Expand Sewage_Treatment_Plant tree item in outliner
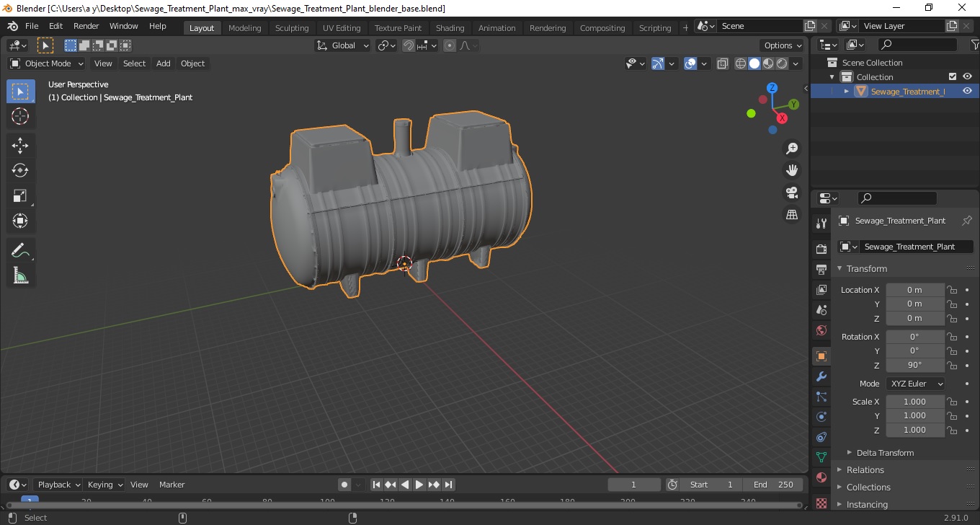Viewport: 980px width, 525px height. click(x=847, y=92)
